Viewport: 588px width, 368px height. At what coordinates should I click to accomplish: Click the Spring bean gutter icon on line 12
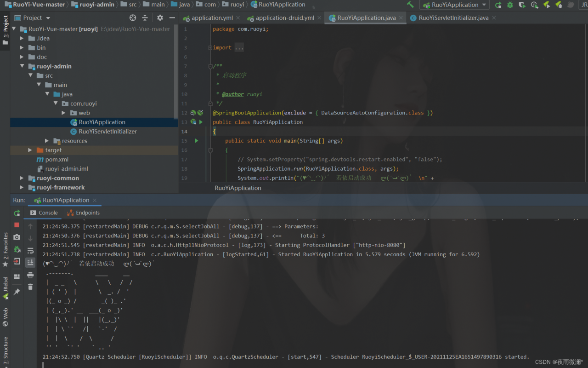(193, 113)
